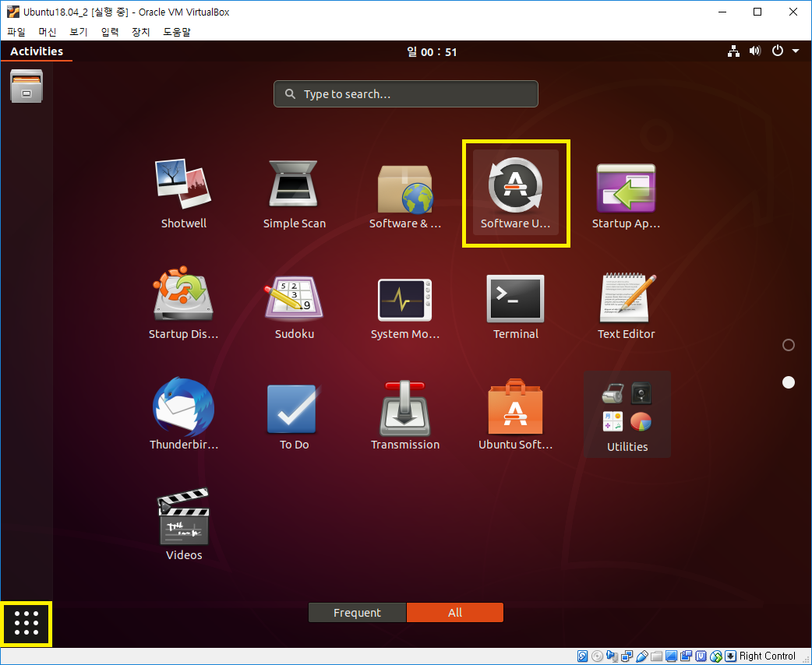
Task: Launch Text Editor
Action: point(626,304)
